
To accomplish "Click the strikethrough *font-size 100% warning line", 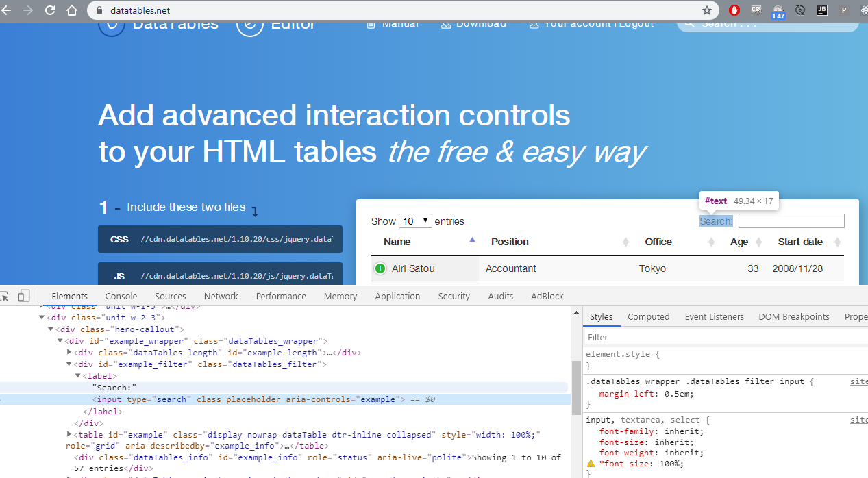I will [642, 464].
